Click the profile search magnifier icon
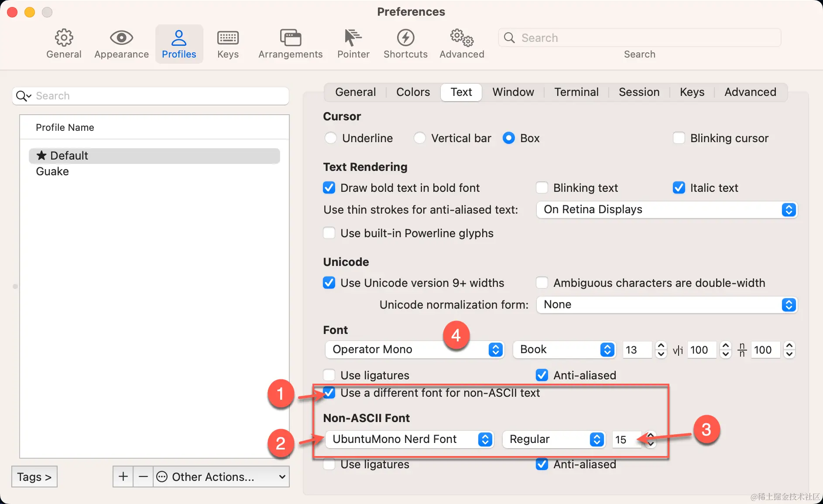The height and width of the screenshot is (504, 823). 23,96
